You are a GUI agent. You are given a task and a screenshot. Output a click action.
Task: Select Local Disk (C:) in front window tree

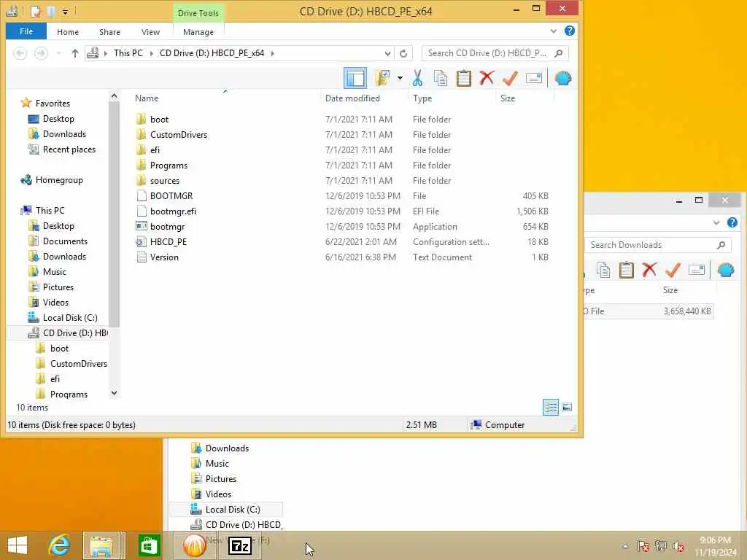pos(69,318)
